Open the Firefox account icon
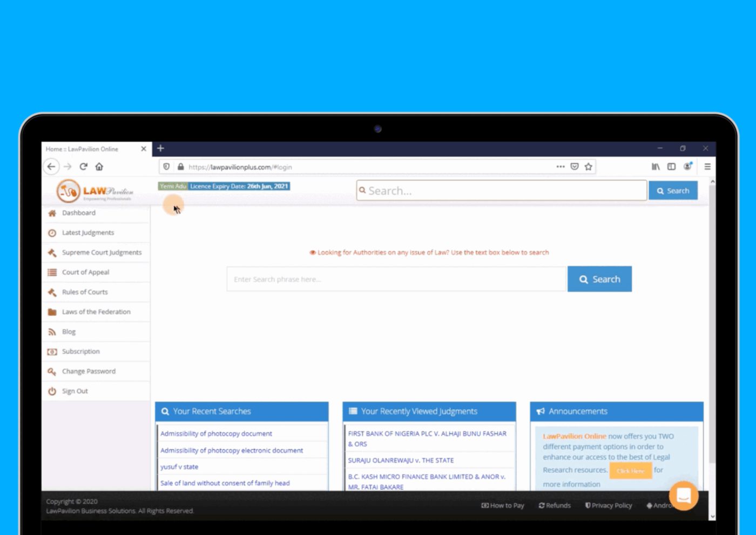Image resolution: width=756 pixels, height=535 pixels. [x=687, y=166]
